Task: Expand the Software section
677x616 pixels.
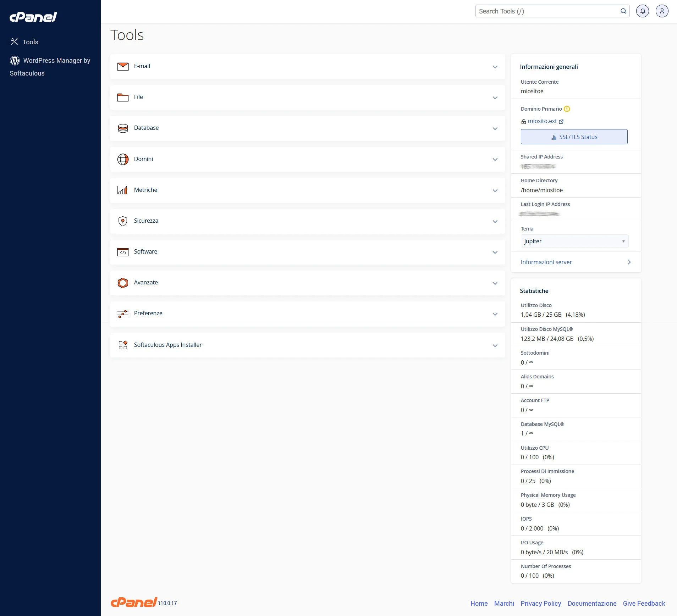Action: pos(495,252)
